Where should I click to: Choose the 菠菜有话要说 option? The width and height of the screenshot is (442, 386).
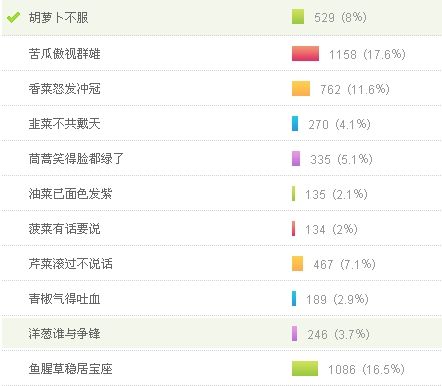click(64, 229)
